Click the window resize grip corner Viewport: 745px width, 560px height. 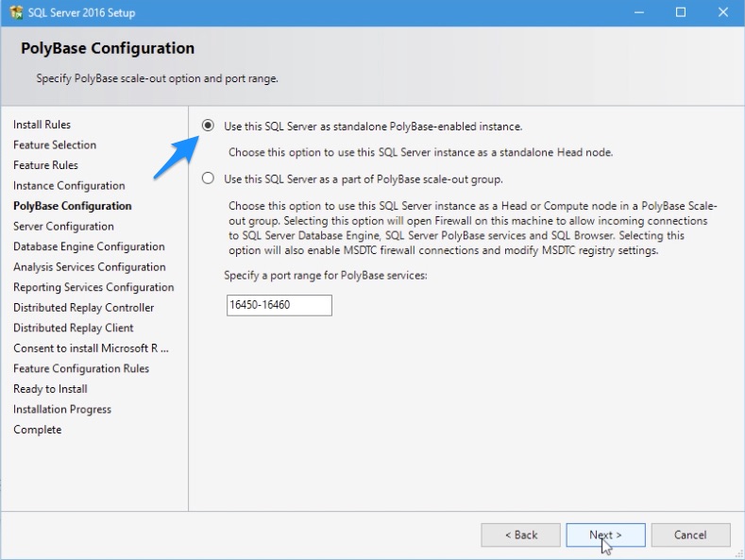pos(739,554)
